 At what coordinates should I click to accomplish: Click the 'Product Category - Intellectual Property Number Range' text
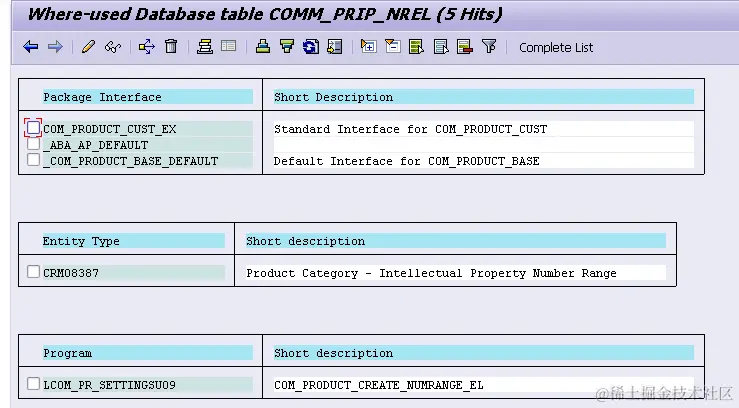431,273
